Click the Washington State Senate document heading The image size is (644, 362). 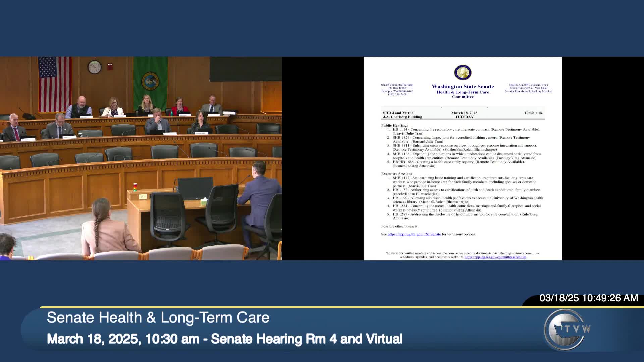pos(463,87)
